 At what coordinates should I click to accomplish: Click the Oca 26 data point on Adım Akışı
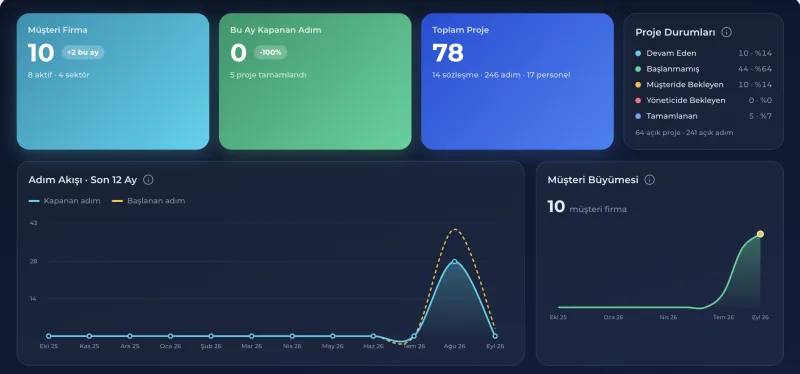pos(170,336)
